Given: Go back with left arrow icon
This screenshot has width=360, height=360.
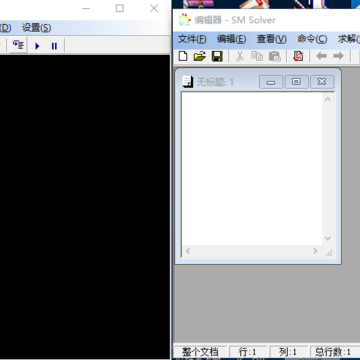Looking at the screenshot, I should [x=321, y=56].
